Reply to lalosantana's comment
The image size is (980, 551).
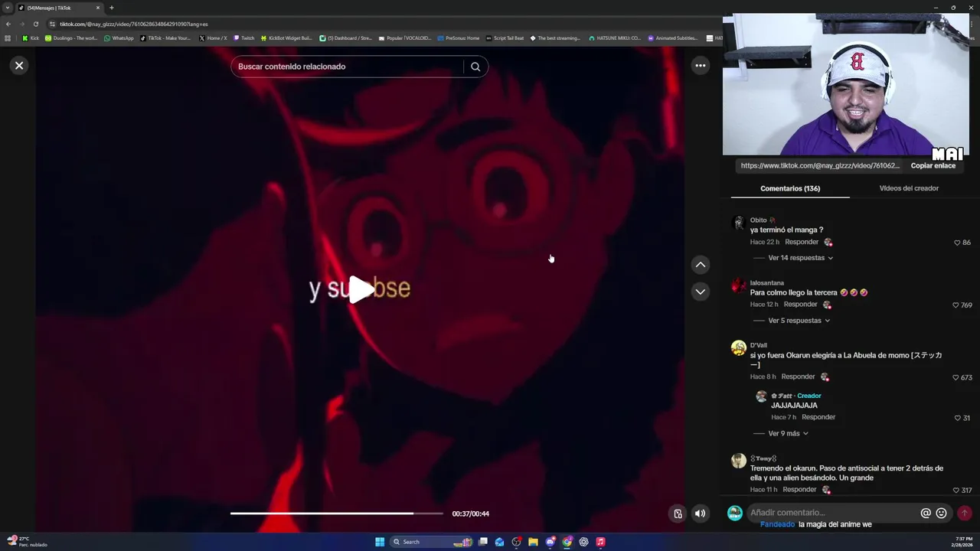pos(800,305)
